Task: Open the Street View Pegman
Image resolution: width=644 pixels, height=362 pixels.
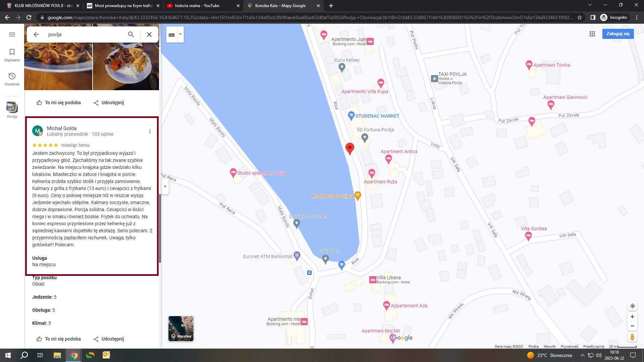Action: pos(632,337)
